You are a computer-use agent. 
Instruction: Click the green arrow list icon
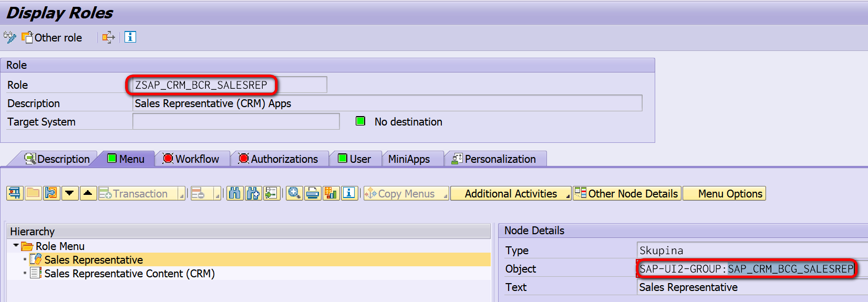[x=271, y=193]
